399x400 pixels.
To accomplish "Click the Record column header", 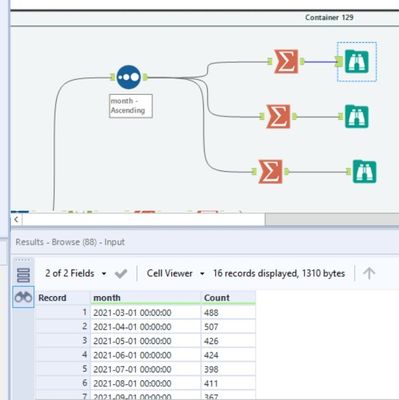I will [63, 298].
